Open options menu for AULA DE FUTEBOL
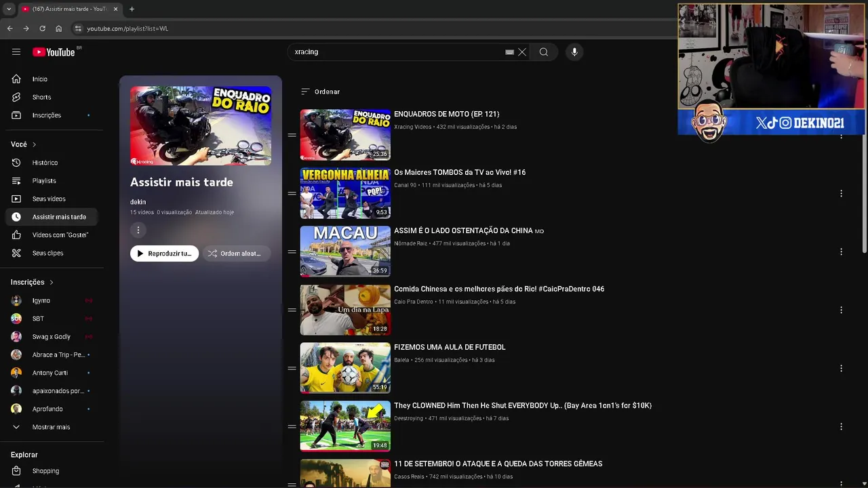The height and width of the screenshot is (488, 868). pos(841,368)
